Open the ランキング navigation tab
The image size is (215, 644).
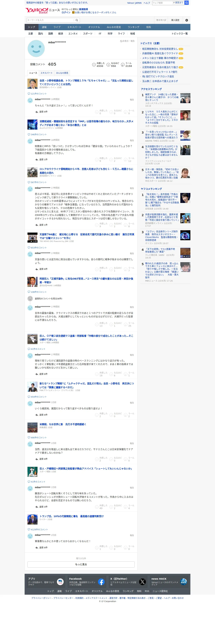[133, 27]
